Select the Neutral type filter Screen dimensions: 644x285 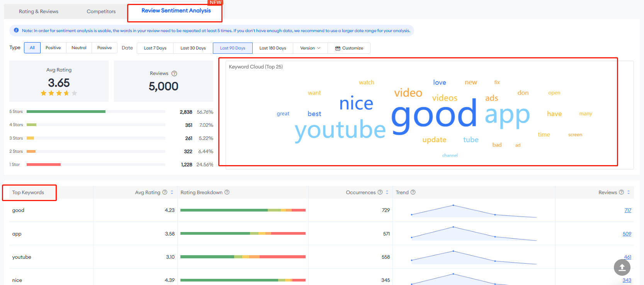tap(79, 48)
